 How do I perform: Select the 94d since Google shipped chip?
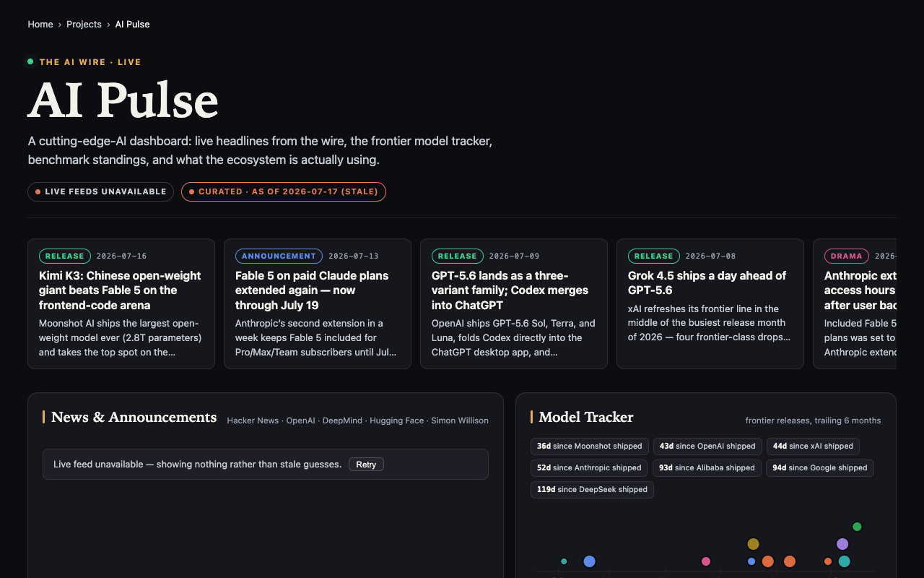click(x=820, y=468)
